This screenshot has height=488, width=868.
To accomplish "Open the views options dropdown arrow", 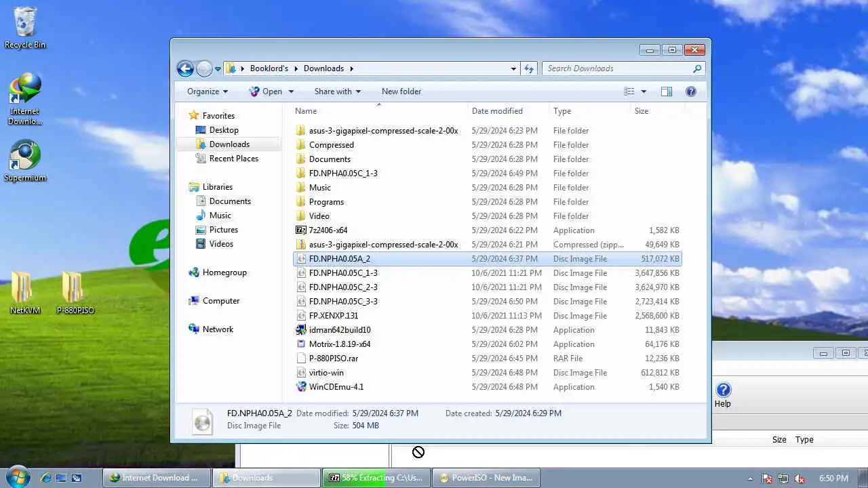I will coord(644,91).
